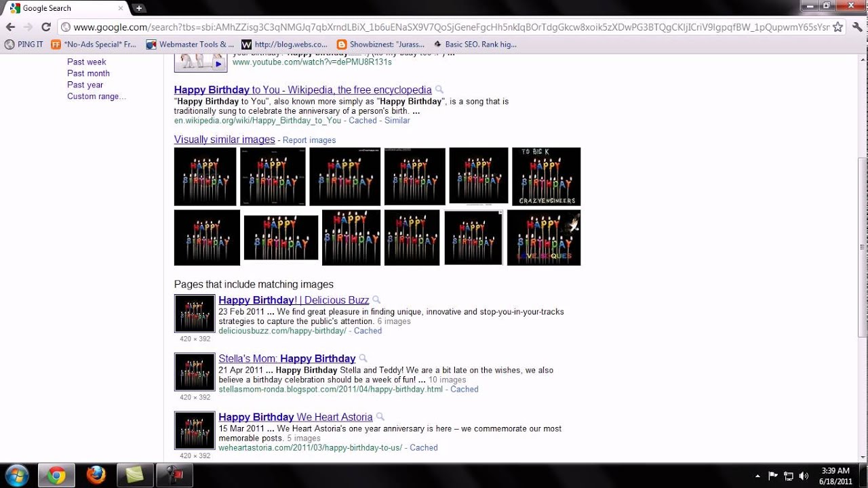The height and width of the screenshot is (488, 868).
Task: Open the Showbiznest Jurass... bookmark
Action: click(381, 44)
